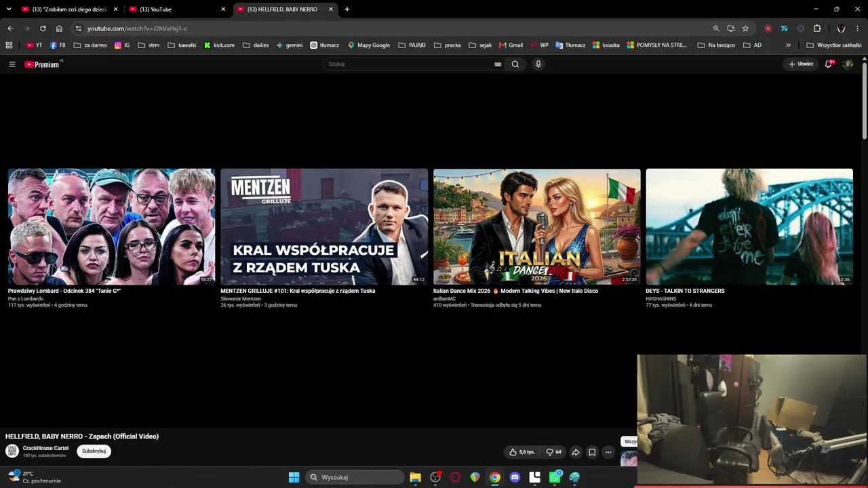Viewport: 868px width, 488px height.
Task: Open Opera GX from the taskbar
Action: [455, 477]
